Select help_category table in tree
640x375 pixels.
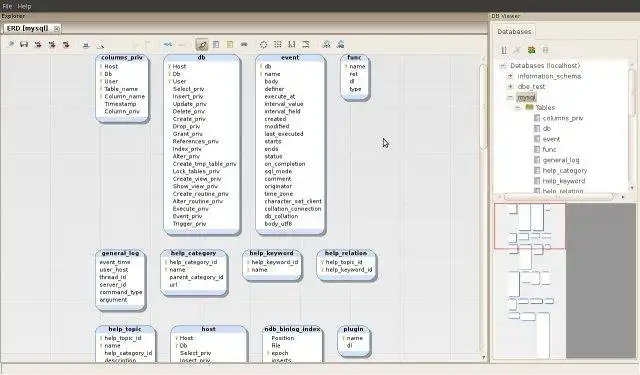(564, 171)
